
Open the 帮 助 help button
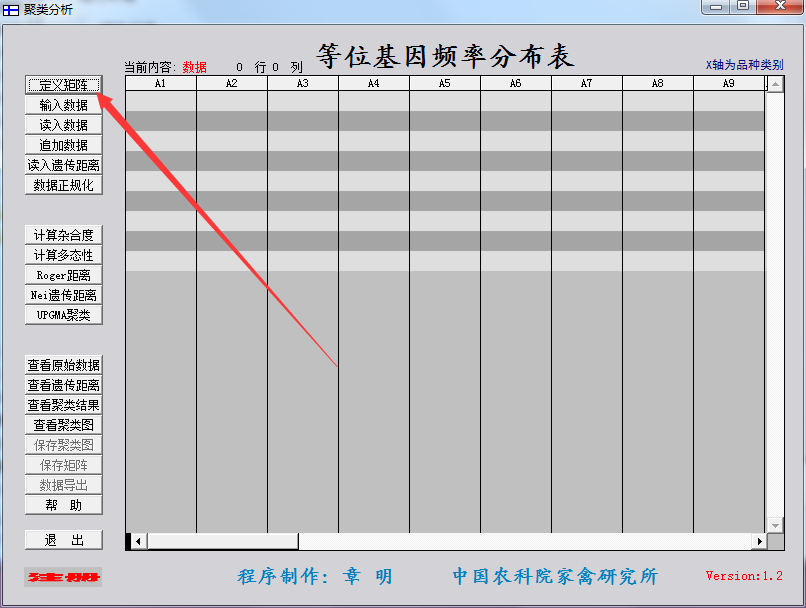pyautogui.click(x=64, y=505)
